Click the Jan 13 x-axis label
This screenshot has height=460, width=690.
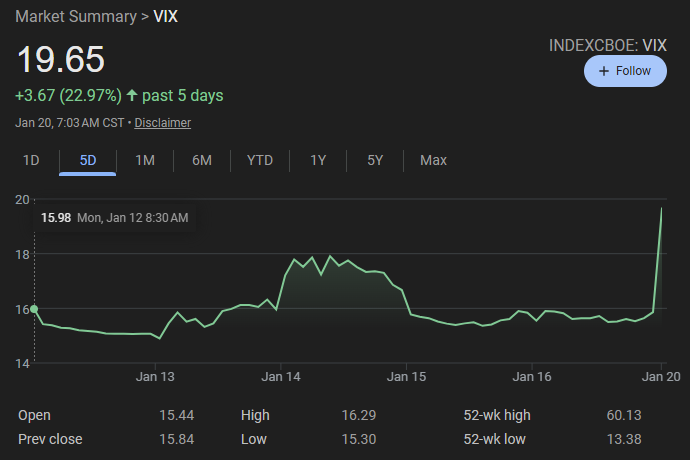pos(155,377)
